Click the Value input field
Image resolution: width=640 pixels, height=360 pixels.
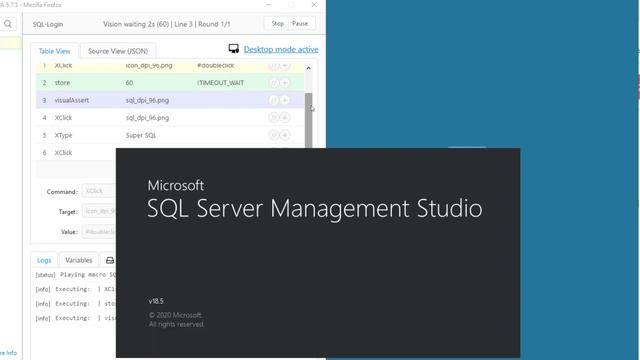click(99, 231)
